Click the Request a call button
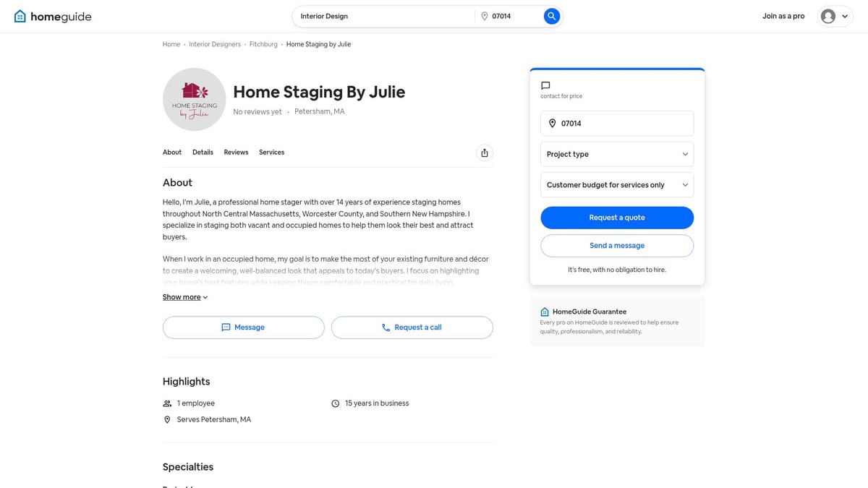Viewport: 868px width, 488px height. coord(412,328)
